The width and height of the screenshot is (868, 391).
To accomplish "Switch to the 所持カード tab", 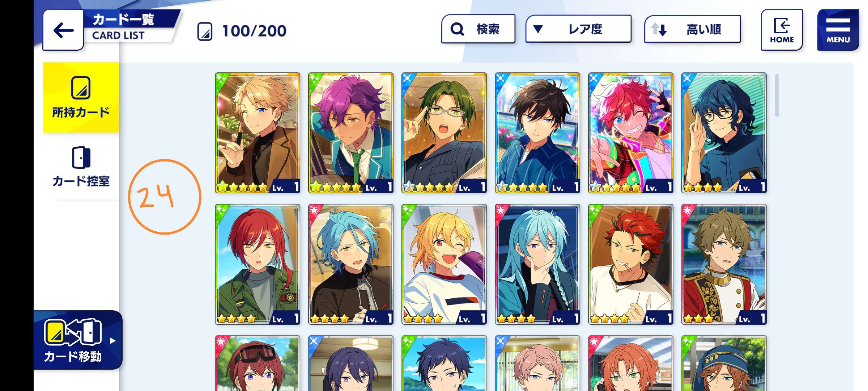I will point(81,98).
